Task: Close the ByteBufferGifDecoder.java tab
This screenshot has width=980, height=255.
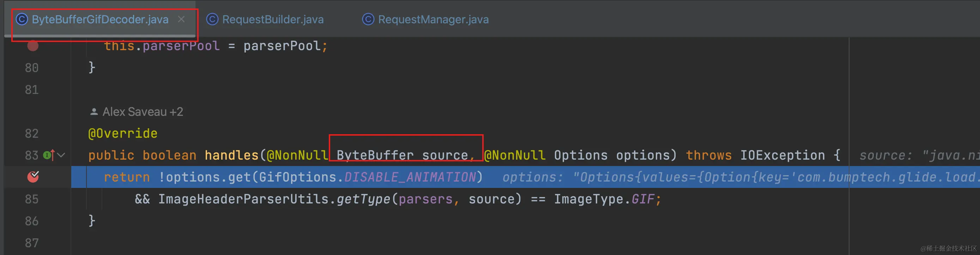Action: tap(181, 19)
